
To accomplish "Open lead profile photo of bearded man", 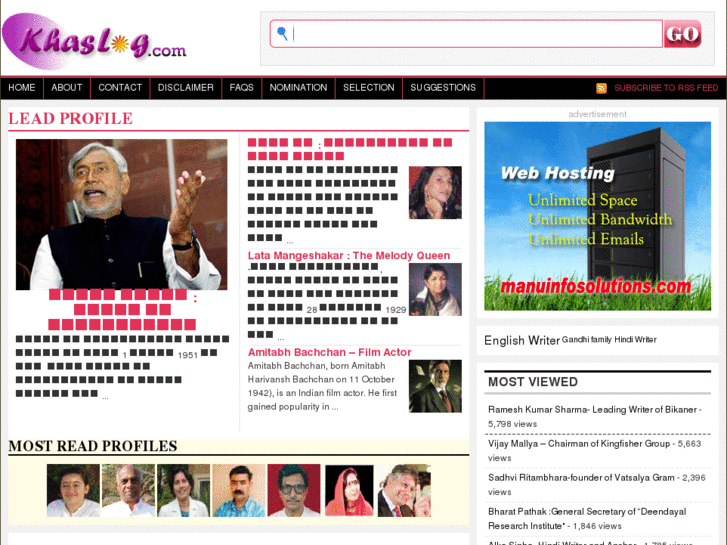I will pos(121,214).
